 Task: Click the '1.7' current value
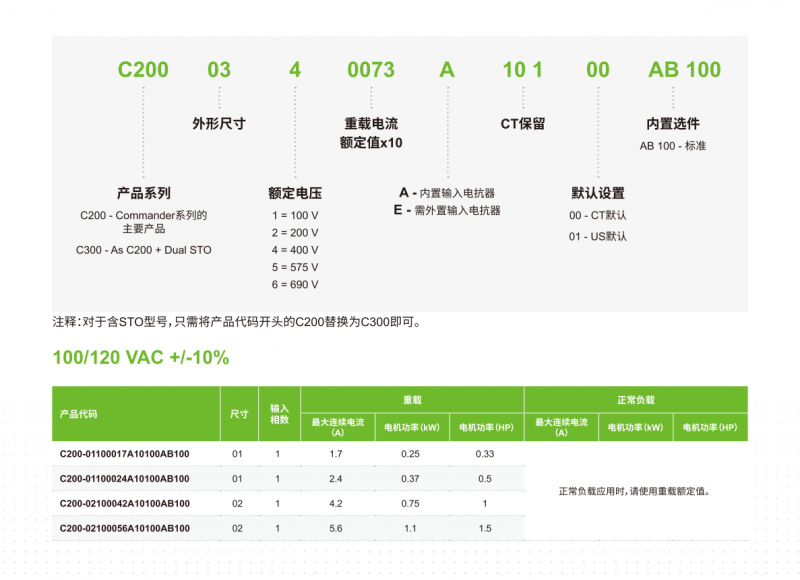(x=336, y=454)
